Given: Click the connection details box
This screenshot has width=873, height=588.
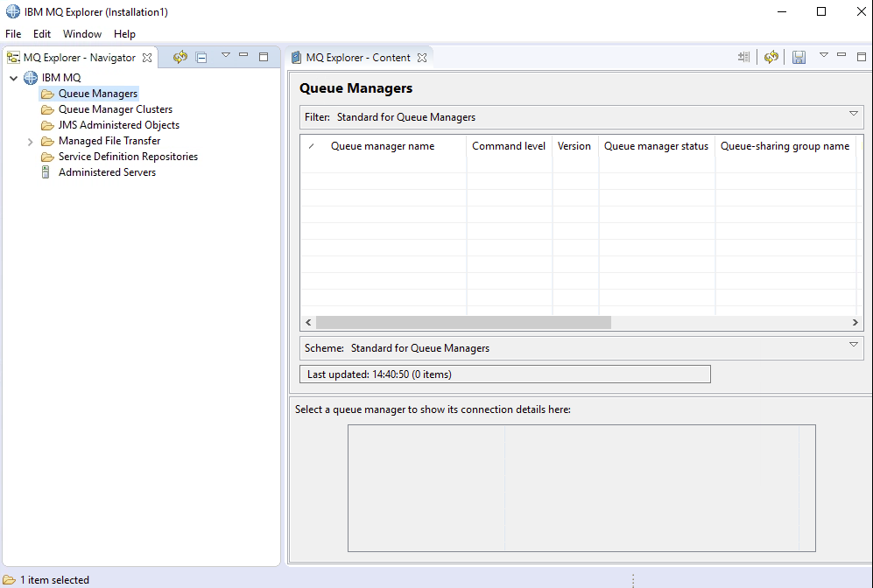Looking at the screenshot, I should tap(581, 488).
